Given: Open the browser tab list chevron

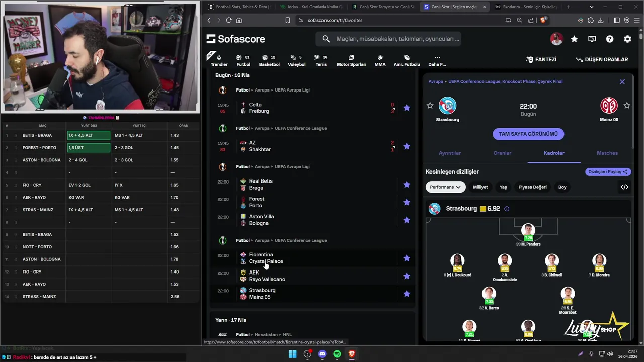Looking at the screenshot, I should coord(591,7).
